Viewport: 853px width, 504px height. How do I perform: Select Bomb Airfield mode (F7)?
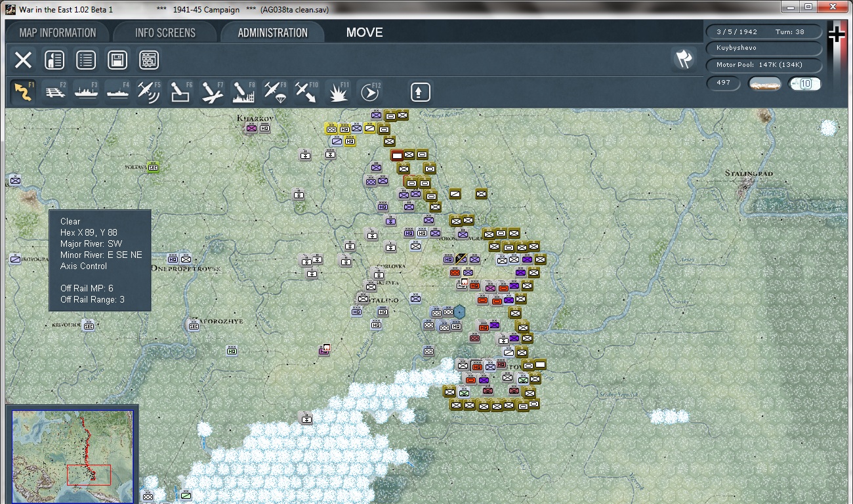212,92
